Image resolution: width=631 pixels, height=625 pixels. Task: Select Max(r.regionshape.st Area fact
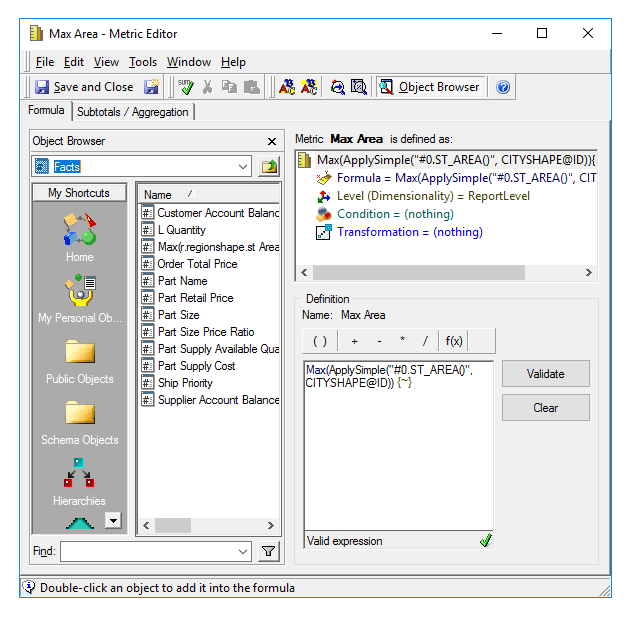210,247
